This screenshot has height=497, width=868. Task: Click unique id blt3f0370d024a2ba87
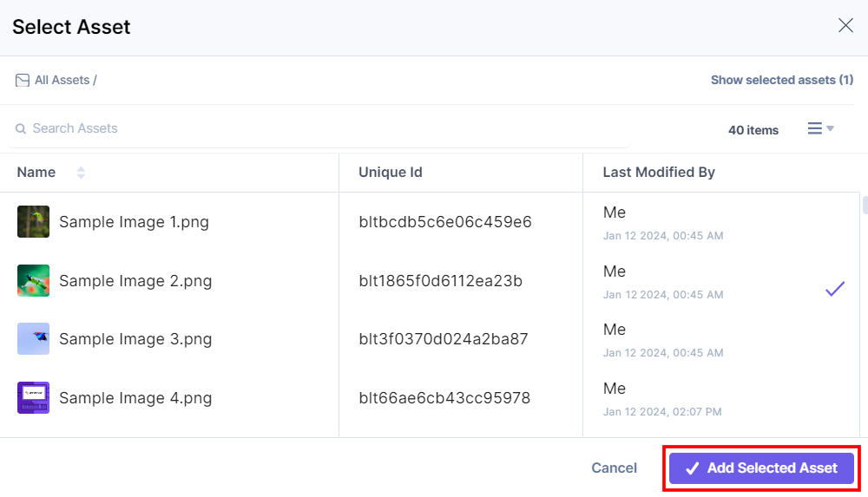coord(444,339)
